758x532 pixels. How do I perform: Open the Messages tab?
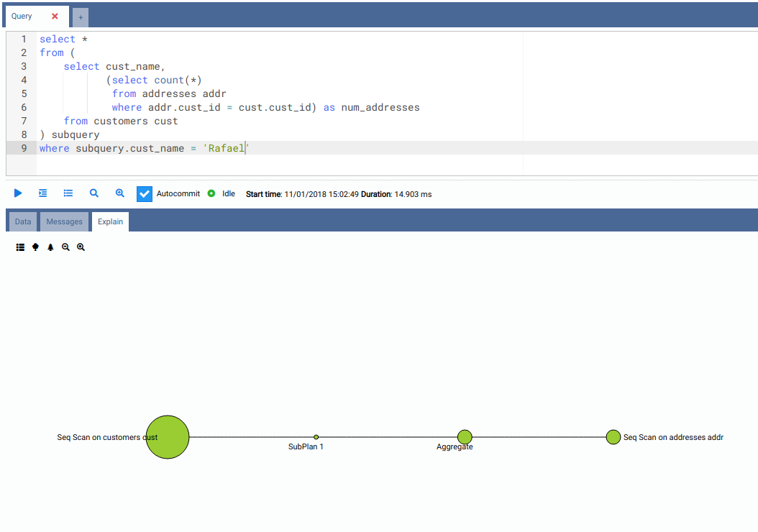65,221
